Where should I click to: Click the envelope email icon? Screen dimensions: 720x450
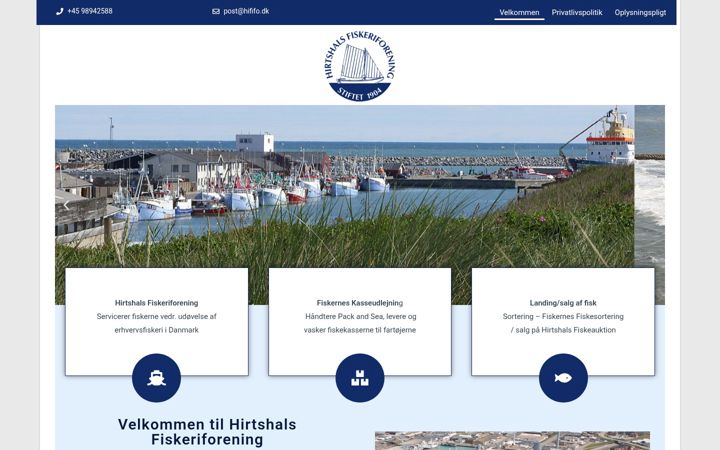pos(216,11)
